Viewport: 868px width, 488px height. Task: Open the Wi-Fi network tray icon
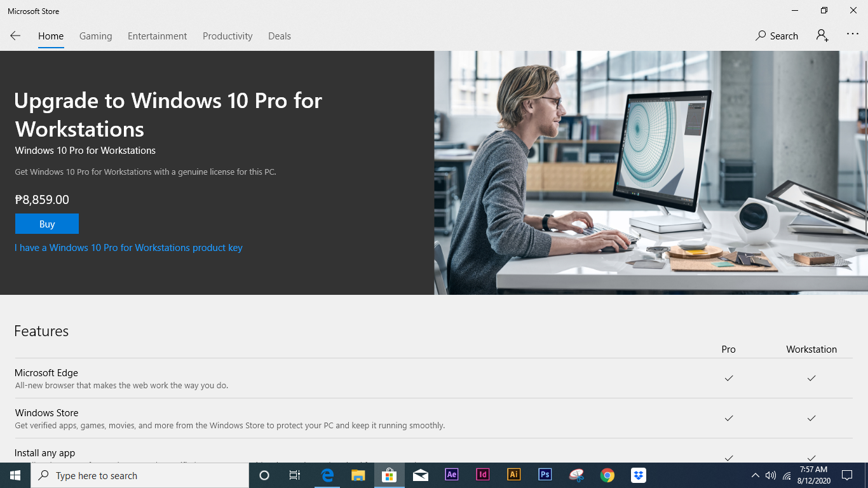pyautogui.click(x=787, y=475)
